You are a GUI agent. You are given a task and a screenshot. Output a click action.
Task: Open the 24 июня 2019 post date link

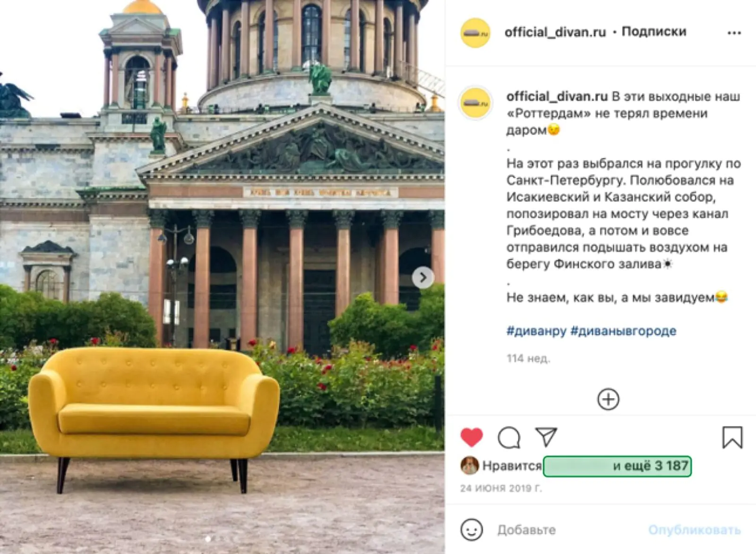[x=501, y=488]
